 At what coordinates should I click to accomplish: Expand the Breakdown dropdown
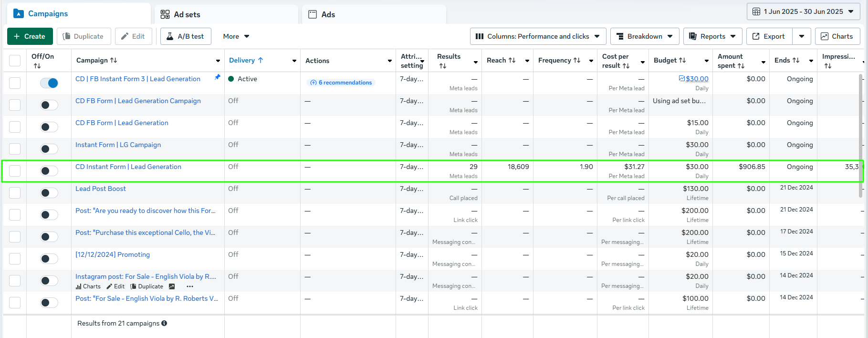point(644,36)
